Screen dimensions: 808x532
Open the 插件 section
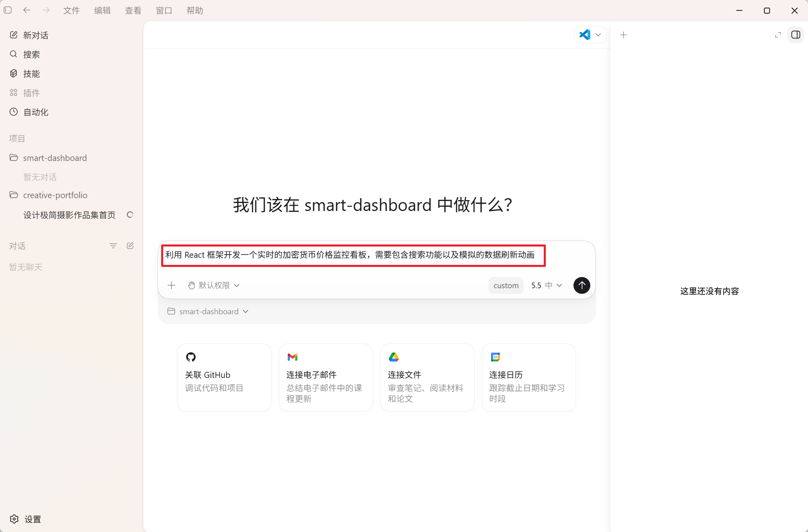(x=71, y=93)
